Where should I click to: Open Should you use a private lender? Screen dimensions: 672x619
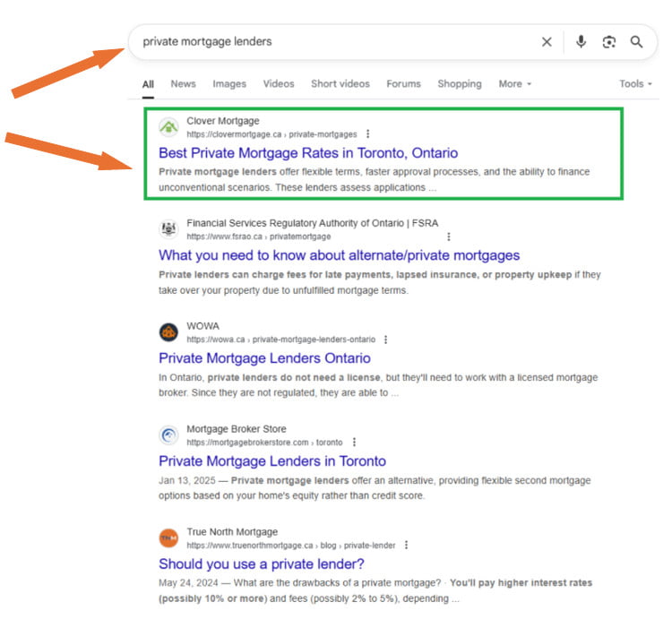coord(262,563)
